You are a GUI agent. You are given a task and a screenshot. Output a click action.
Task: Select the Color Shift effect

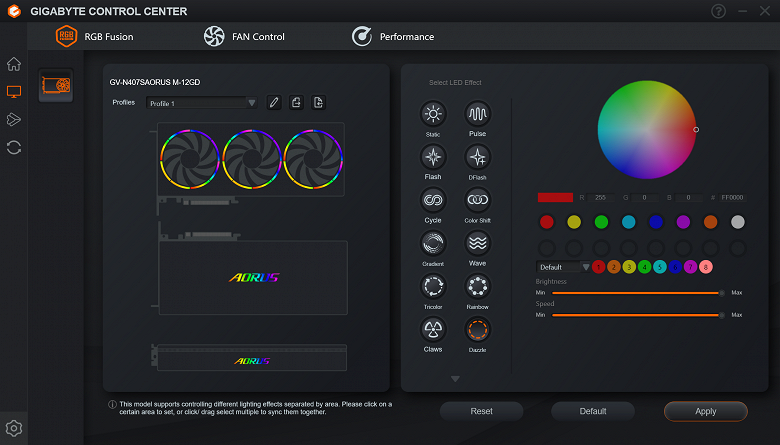pos(478,200)
